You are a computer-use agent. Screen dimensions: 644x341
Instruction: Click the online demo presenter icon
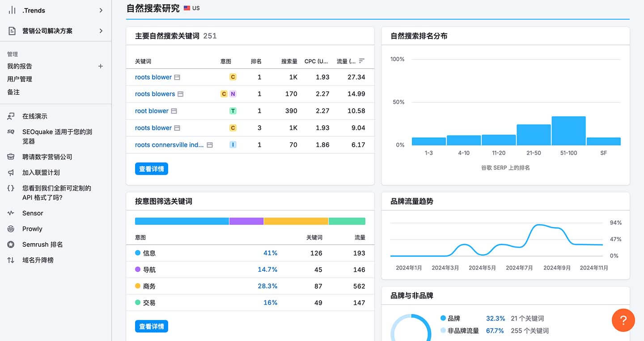tap(11, 116)
